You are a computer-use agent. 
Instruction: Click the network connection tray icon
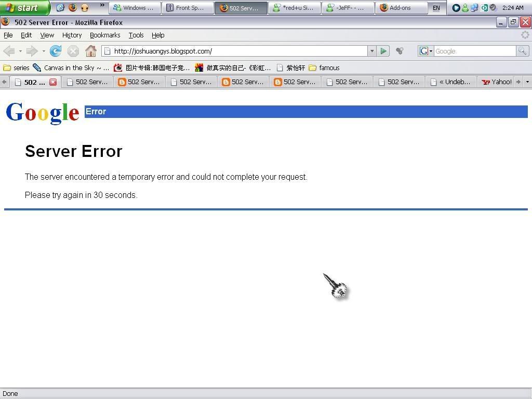[474, 8]
